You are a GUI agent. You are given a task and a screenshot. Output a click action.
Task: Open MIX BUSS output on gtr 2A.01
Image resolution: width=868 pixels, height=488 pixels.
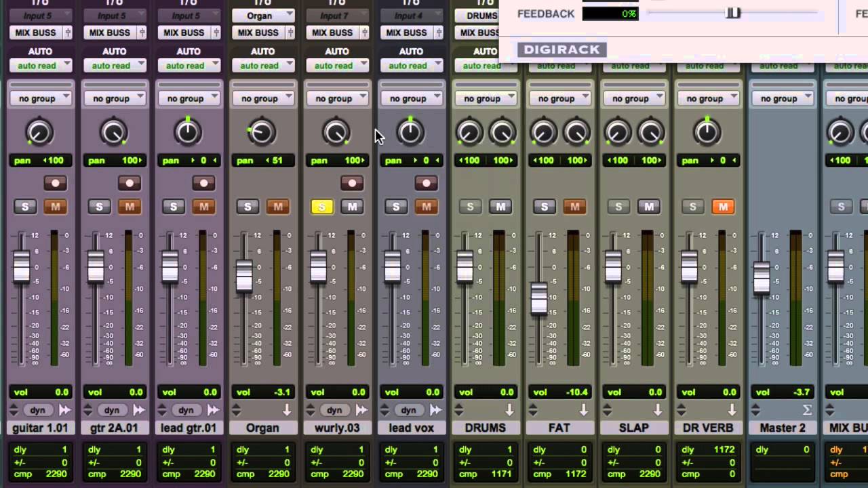[x=110, y=33]
